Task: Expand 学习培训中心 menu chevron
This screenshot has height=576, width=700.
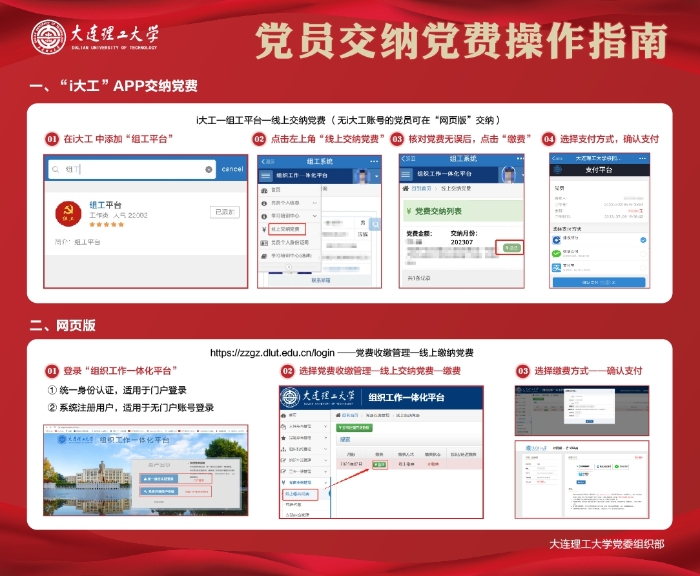Action: [316, 215]
